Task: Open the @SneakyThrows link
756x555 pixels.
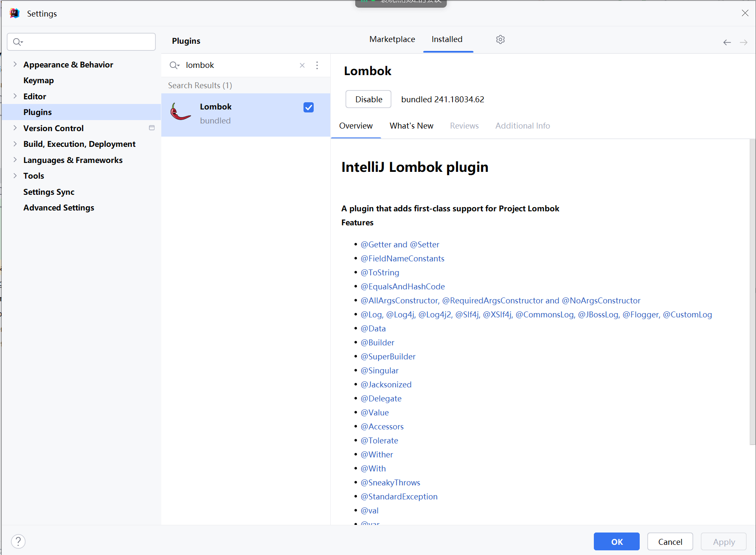Action: 391,482
